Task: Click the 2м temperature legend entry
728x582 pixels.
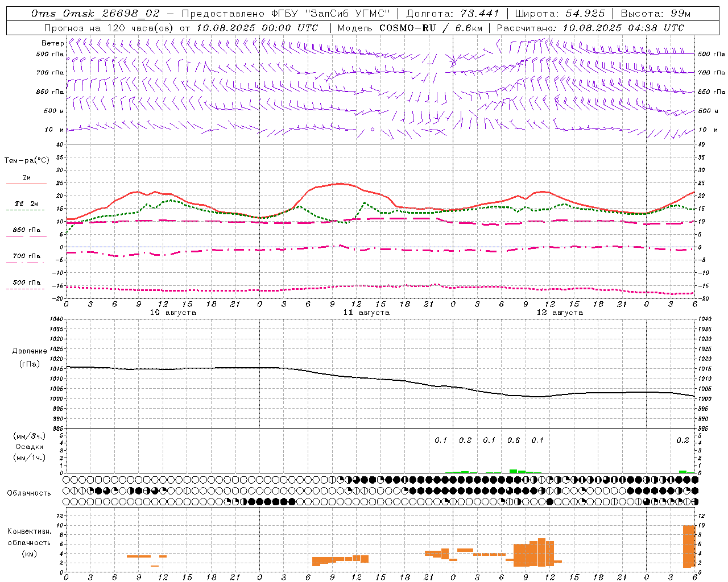Action: [x=27, y=177]
